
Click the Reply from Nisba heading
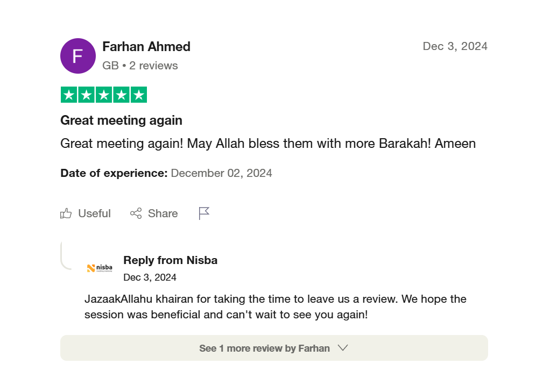tap(170, 260)
